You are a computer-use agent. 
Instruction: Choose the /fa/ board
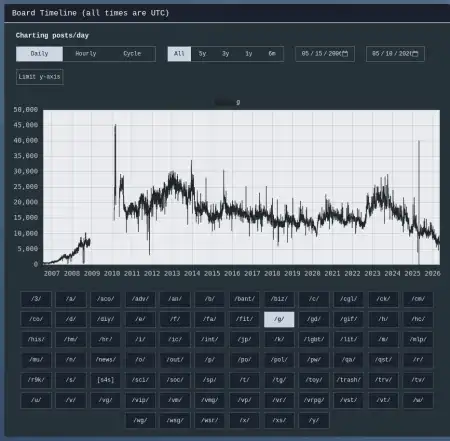(x=210, y=319)
